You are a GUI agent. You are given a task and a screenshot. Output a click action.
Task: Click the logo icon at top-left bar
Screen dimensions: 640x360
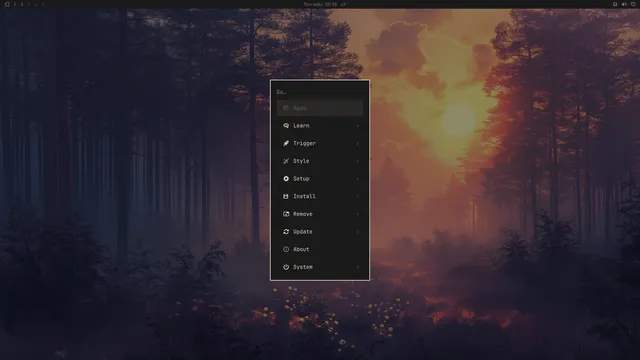click(7, 4)
